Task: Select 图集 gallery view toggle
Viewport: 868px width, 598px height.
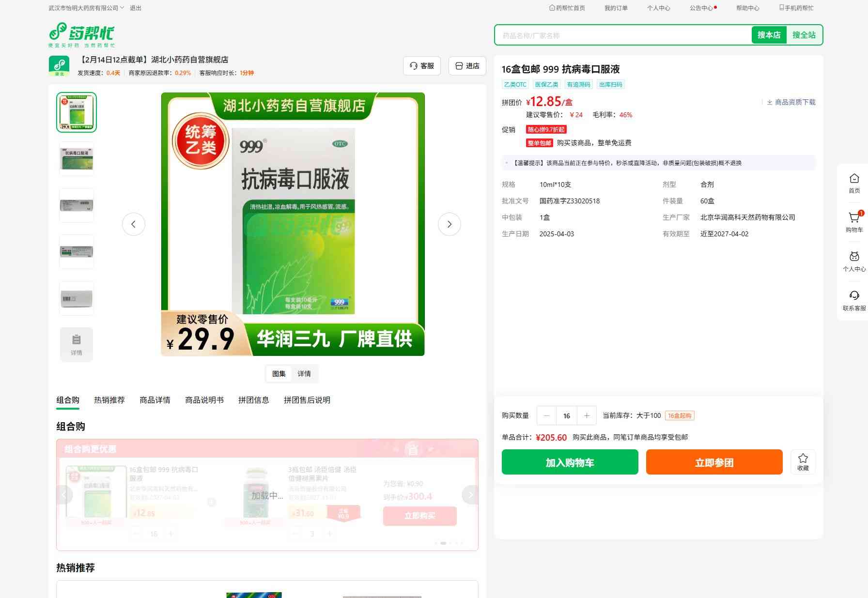Action: click(279, 374)
